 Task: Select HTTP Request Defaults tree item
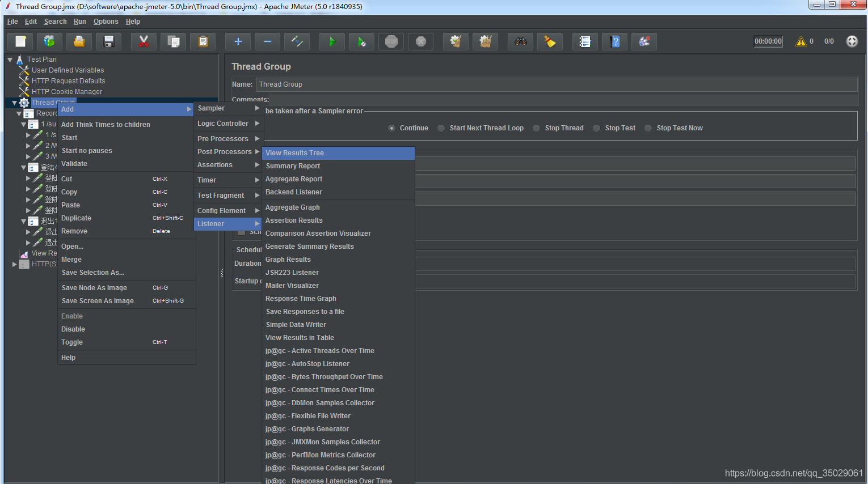pyautogui.click(x=68, y=81)
